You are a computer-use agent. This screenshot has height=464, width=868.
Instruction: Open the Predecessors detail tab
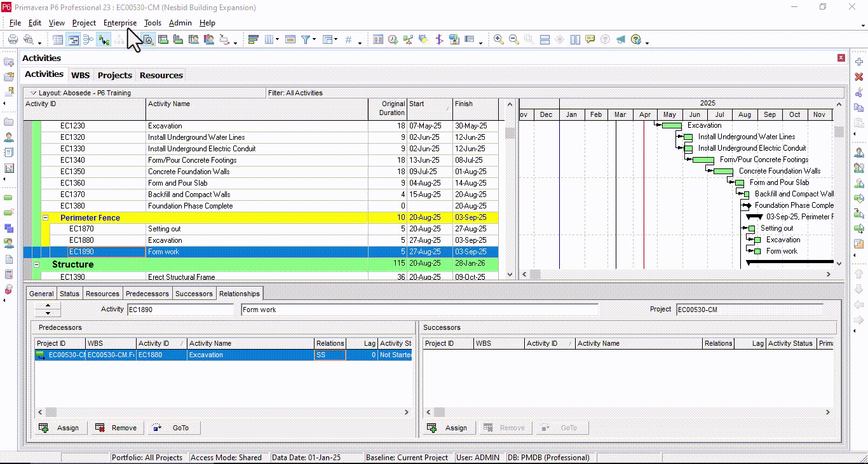[x=147, y=294]
